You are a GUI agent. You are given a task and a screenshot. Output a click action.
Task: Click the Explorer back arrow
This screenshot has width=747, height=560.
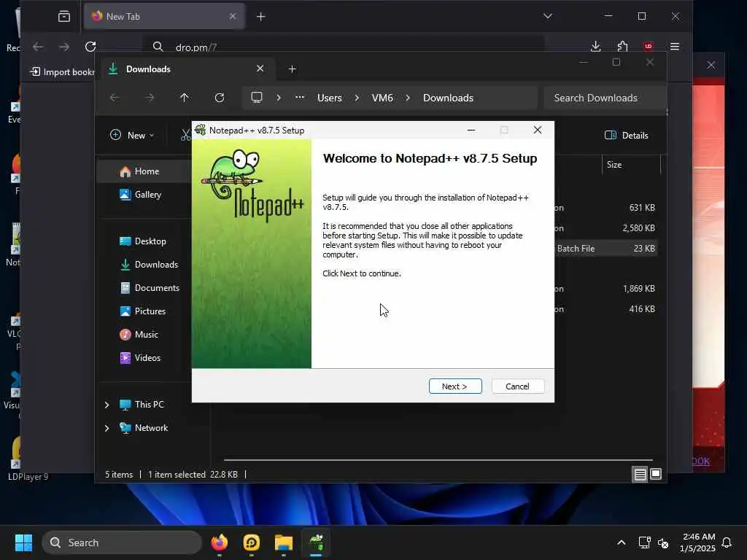click(x=115, y=98)
